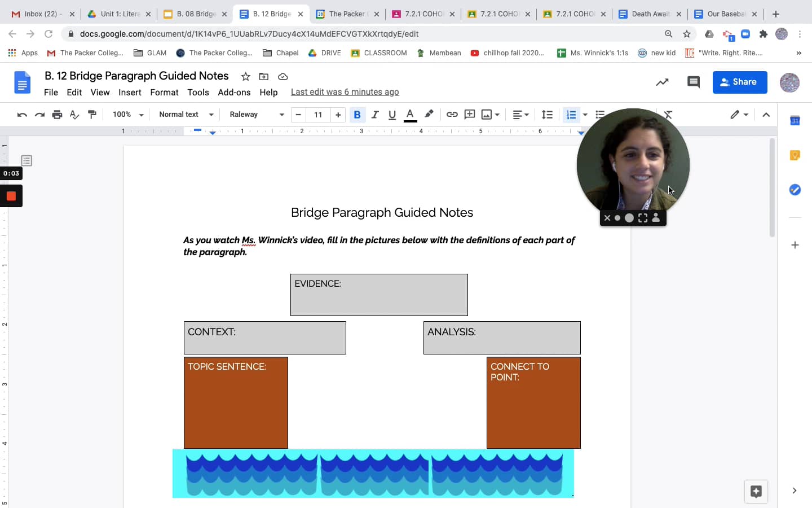Add a comment using toolbar icon

(469, 115)
